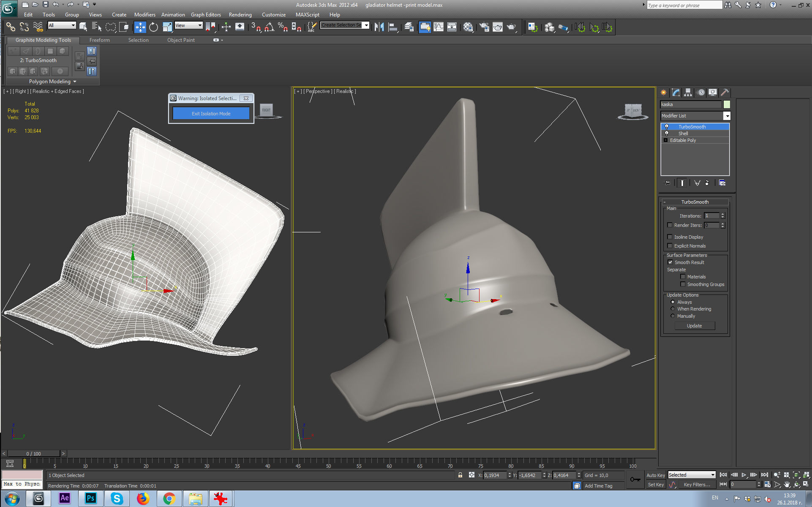Switch to the Object Paint ribbon tab
Screen dimensions: 812x507
[181, 40]
